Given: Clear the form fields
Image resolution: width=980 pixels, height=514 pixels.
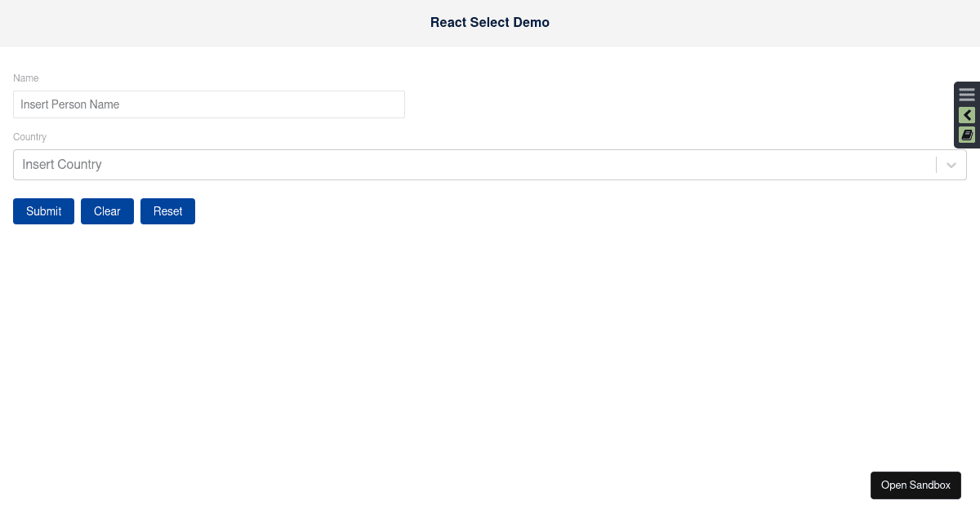Looking at the screenshot, I should coord(107,211).
